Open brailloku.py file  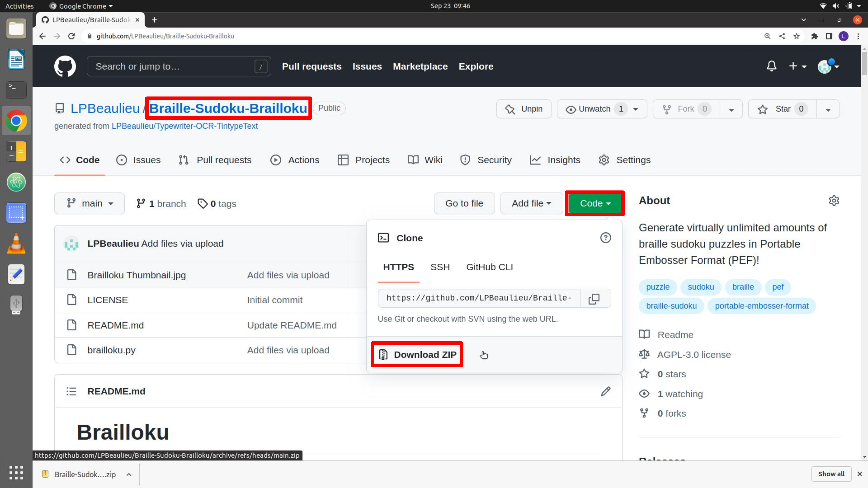click(111, 350)
